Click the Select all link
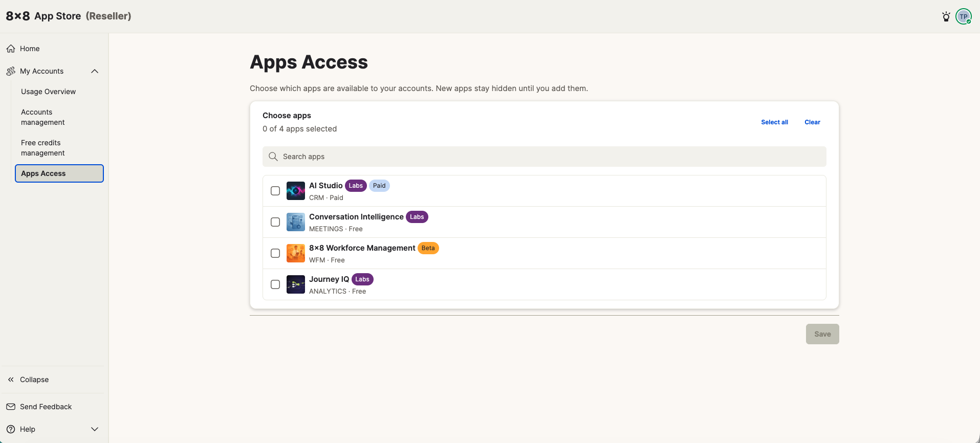Viewport: 980px width, 443px height. pos(774,122)
